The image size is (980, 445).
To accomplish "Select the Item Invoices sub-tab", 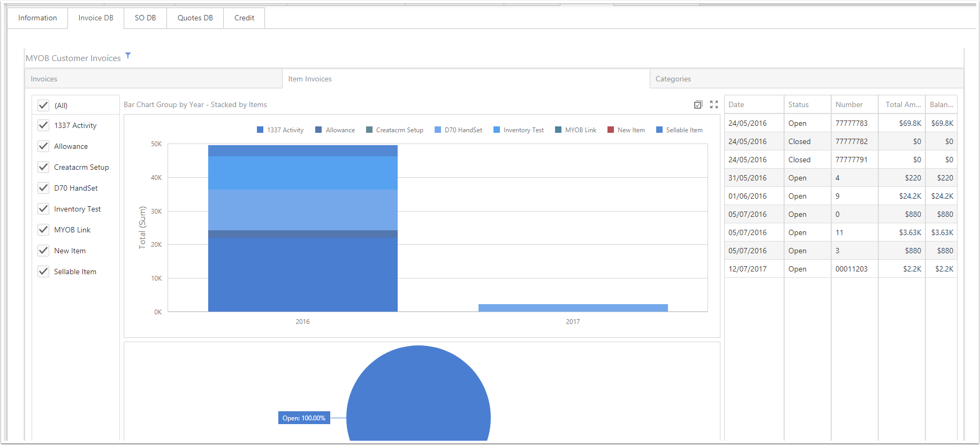I will [466, 79].
